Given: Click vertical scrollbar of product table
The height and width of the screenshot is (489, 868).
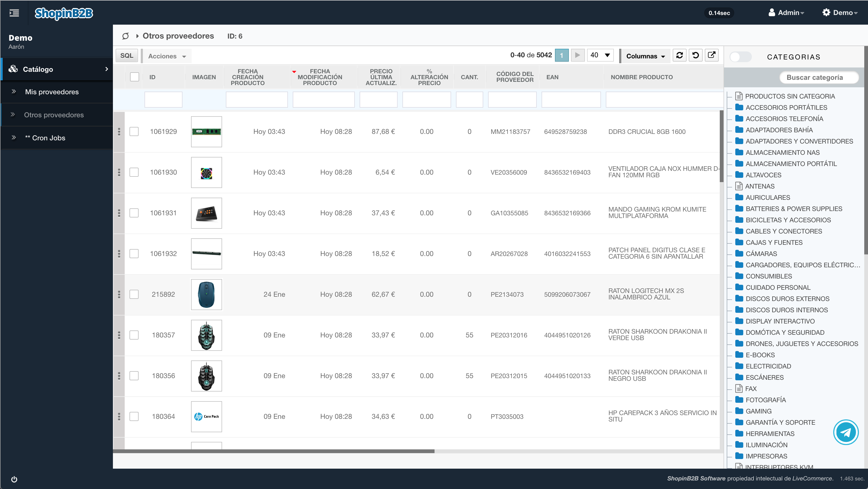Looking at the screenshot, I should pos(721,146).
